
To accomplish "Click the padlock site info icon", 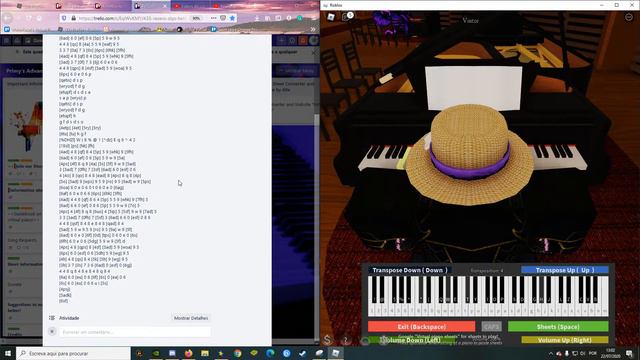I will 73,18.
